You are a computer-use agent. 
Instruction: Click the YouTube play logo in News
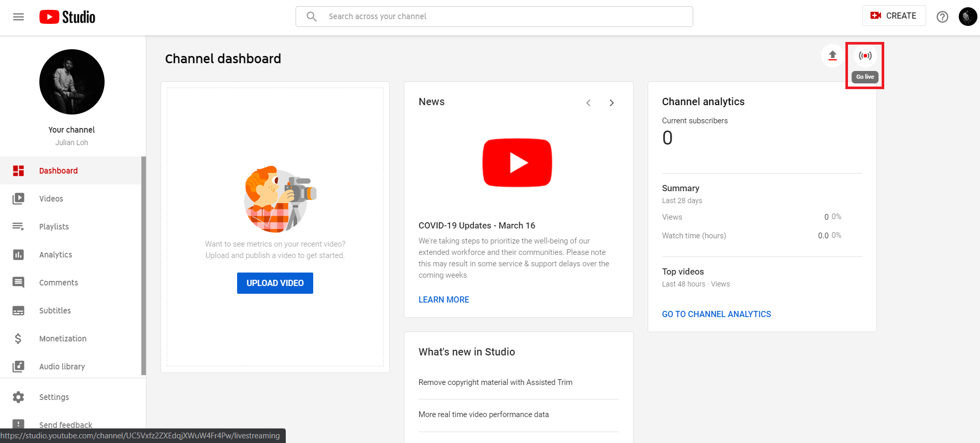517,163
